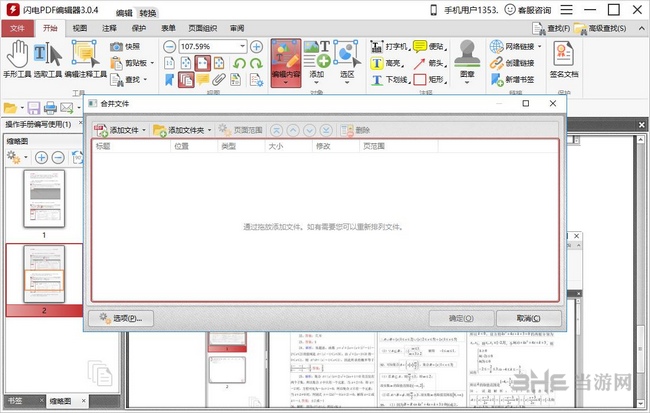The image size is (650, 413).
Task: Open the File (文件) menu
Action: (17, 28)
